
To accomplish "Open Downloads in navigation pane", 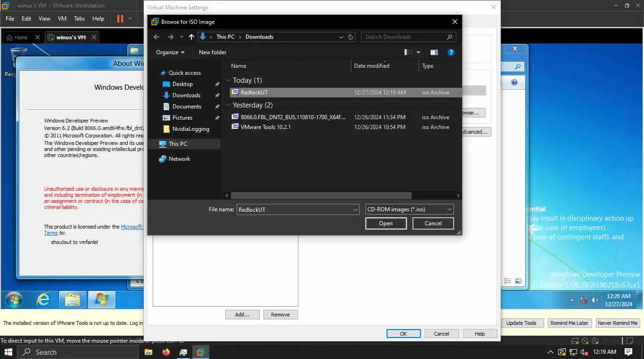I will click(186, 95).
